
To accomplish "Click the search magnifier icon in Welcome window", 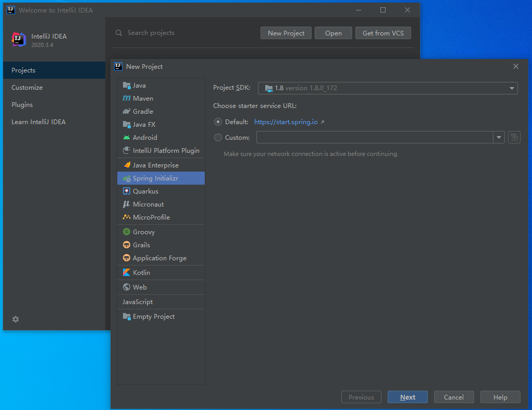I will click(119, 33).
